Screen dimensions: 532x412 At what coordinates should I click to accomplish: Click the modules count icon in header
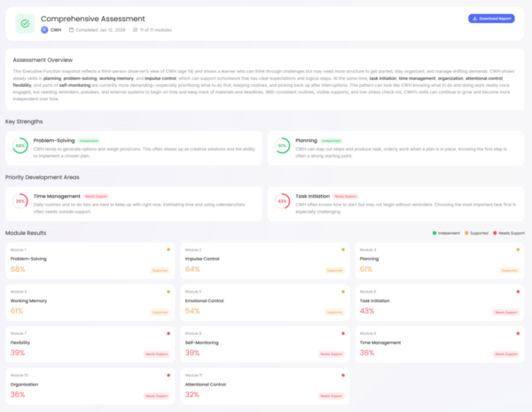click(134, 29)
